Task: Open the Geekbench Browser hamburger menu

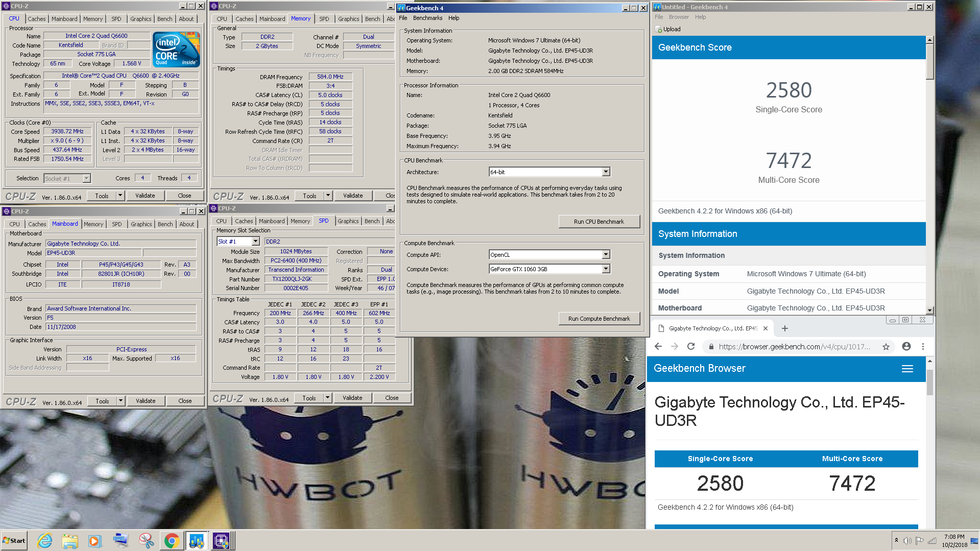Action: 907,369
